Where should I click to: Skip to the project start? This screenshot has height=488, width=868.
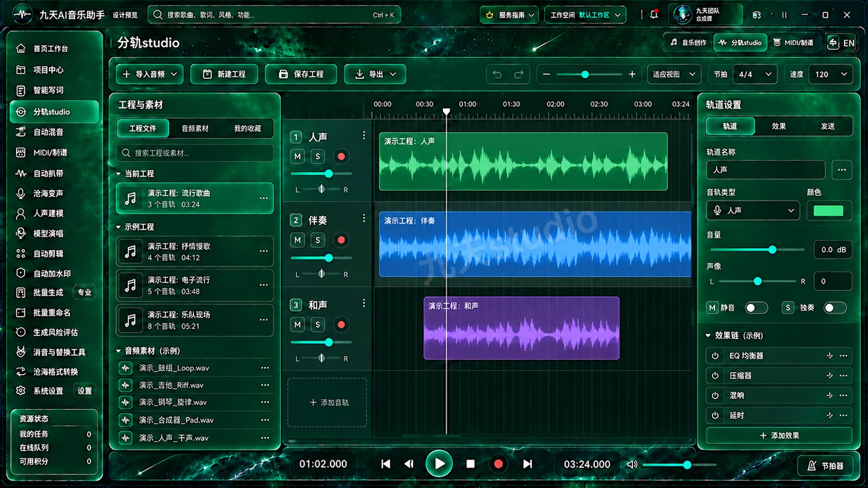click(386, 464)
